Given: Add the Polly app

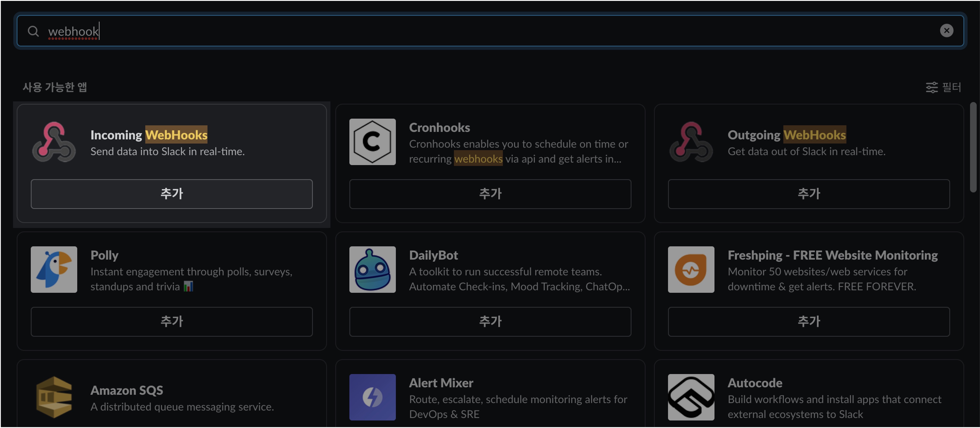Looking at the screenshot, I should (x=172, y=322).
